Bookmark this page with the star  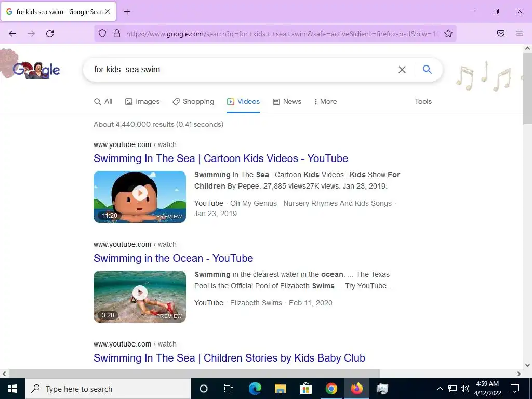(x=448, y=33)
